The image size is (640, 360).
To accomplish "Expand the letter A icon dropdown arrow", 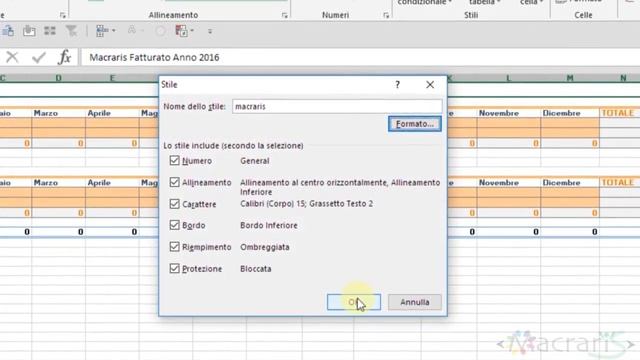I will pyautogui.click(x=142, y=31).
